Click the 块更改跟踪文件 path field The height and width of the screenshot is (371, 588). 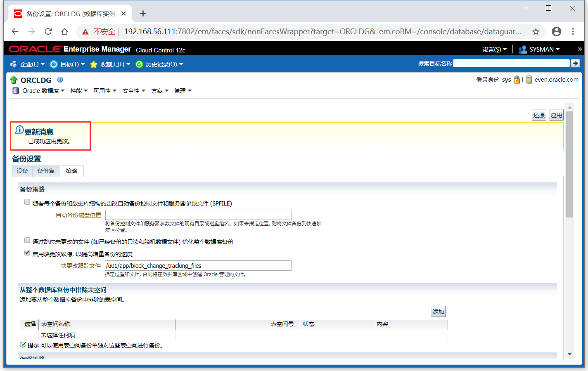[198, 265]
